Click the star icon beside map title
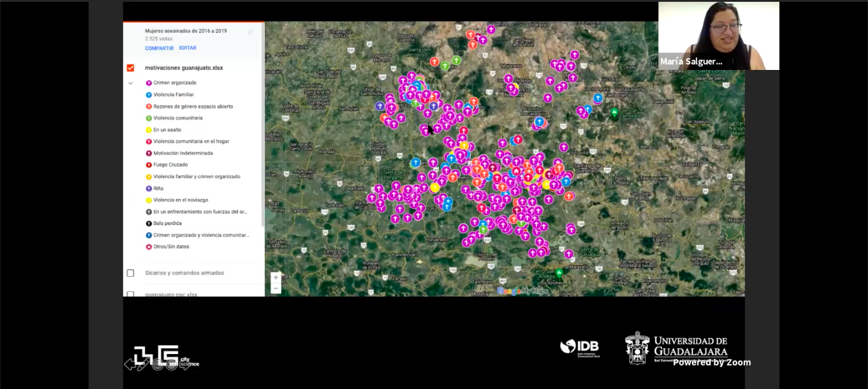868x389 pixels. pyautogui.click(x=250, y=32)
